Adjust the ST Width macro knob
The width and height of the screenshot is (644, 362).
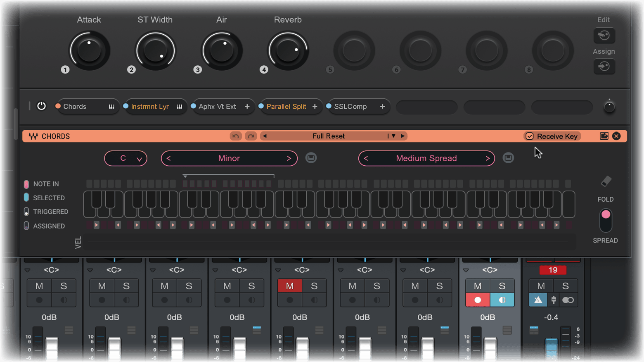pos(155,51)
